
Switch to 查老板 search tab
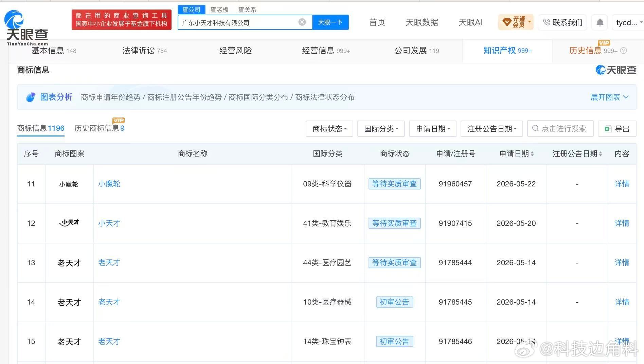tap(219, 10)
